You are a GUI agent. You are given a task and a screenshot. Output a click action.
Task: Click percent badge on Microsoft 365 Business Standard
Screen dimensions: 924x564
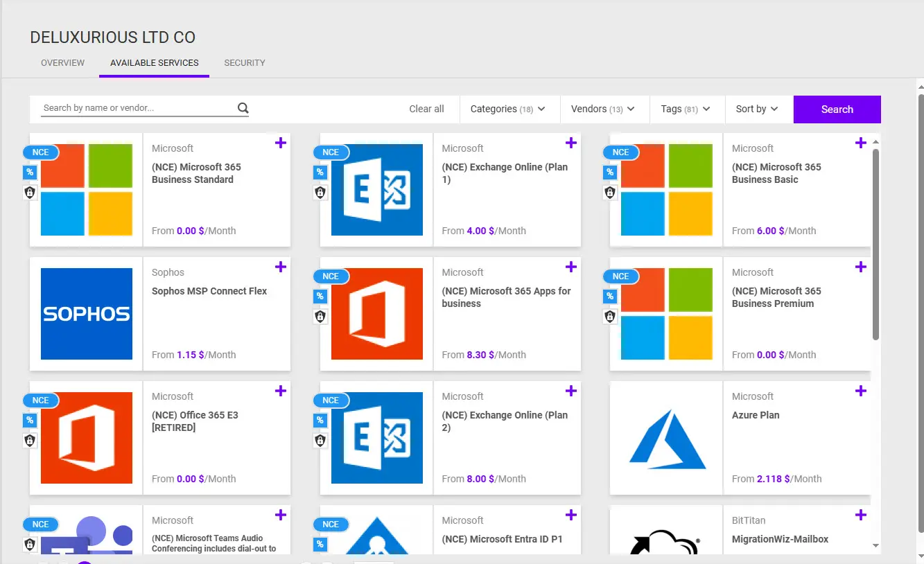pyautogui.click(x=30, y=173)
